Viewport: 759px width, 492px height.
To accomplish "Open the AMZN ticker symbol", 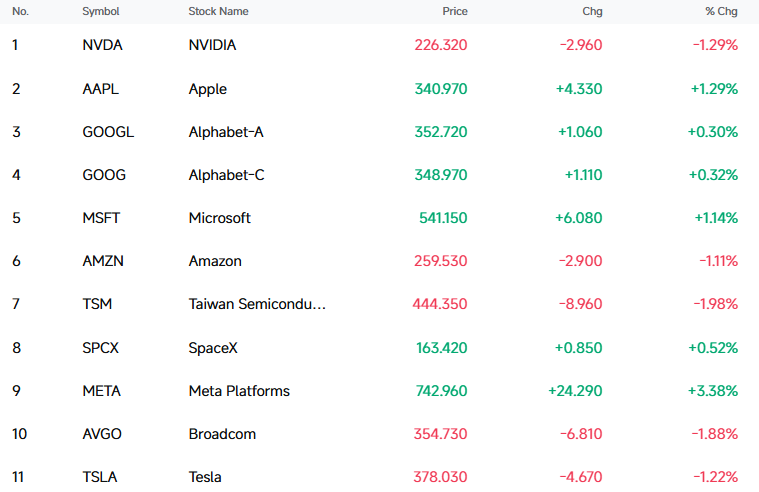I will [103, 261].
